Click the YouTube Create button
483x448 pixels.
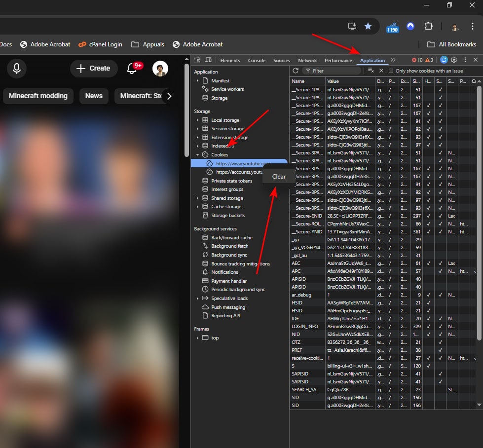94,69
